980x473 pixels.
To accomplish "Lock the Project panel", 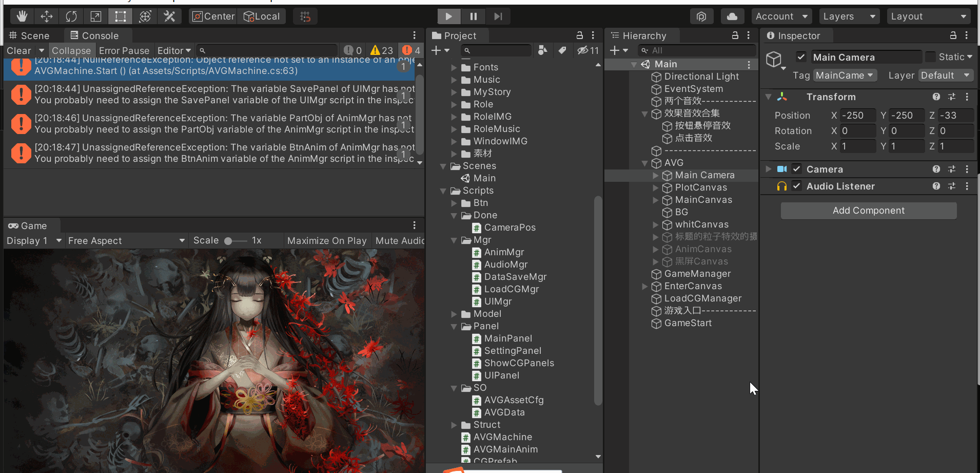I will coord(580,35).
